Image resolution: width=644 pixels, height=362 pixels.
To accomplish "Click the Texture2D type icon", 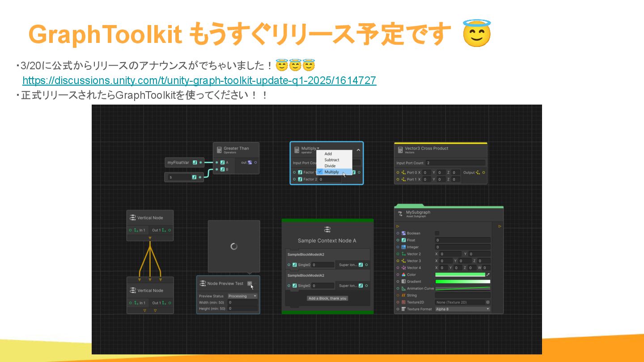I will (403, 302).
